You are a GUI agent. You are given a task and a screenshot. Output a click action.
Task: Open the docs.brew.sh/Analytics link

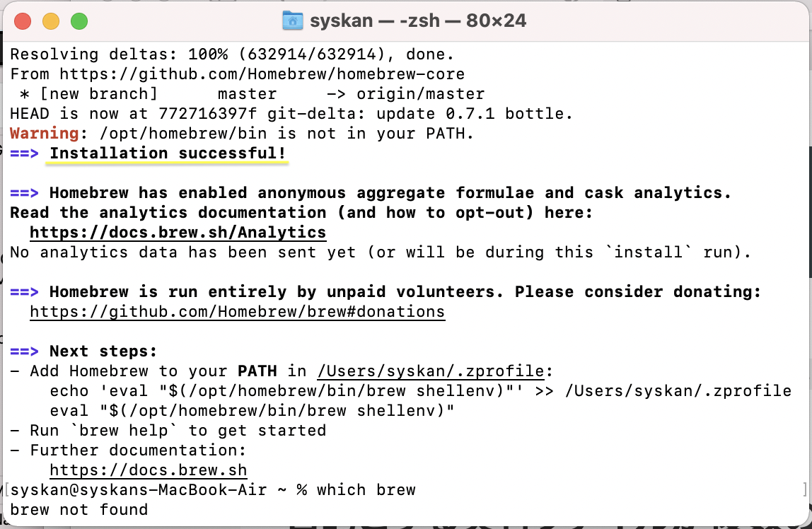[178, 233]
